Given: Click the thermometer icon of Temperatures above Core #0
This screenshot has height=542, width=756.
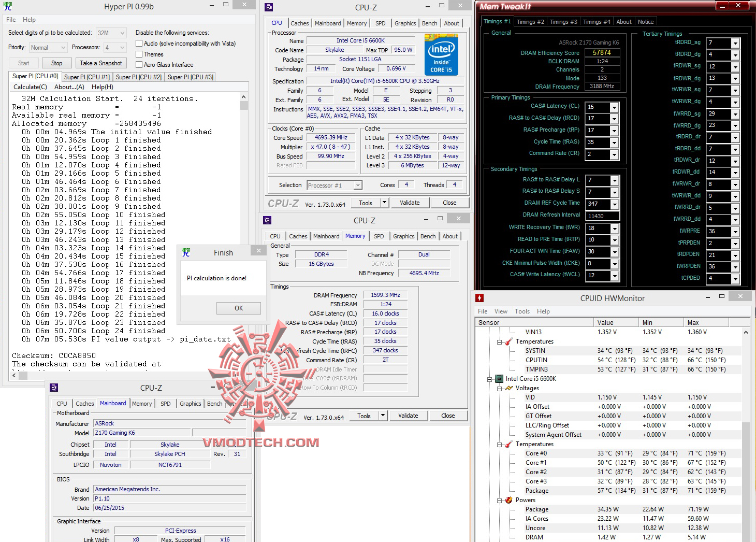Looking at the screenshot, I should [x=509, y=444].
